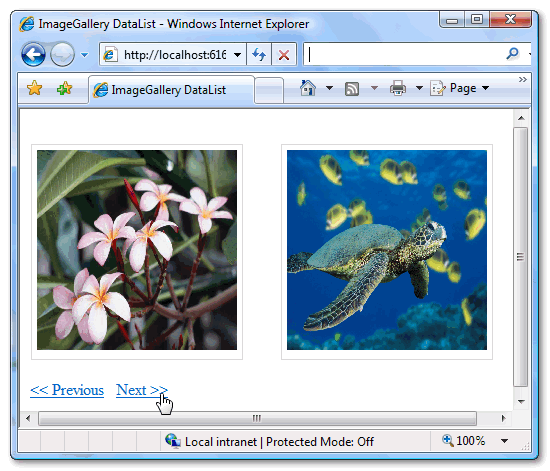Expand the recent pages dropdown arrow
This screenshot has width=550, height=471.
point(85,55)
